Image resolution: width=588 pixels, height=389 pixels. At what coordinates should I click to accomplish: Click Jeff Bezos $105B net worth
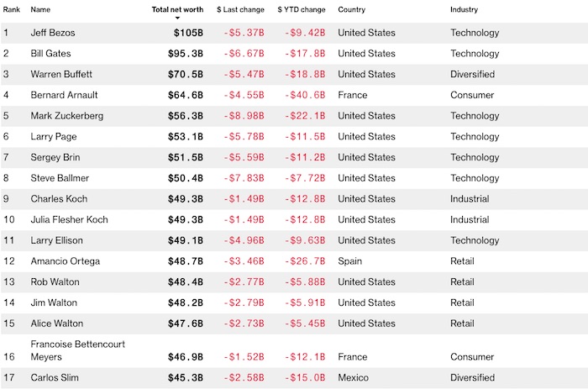pyautogui.click(x=186, y=33)
